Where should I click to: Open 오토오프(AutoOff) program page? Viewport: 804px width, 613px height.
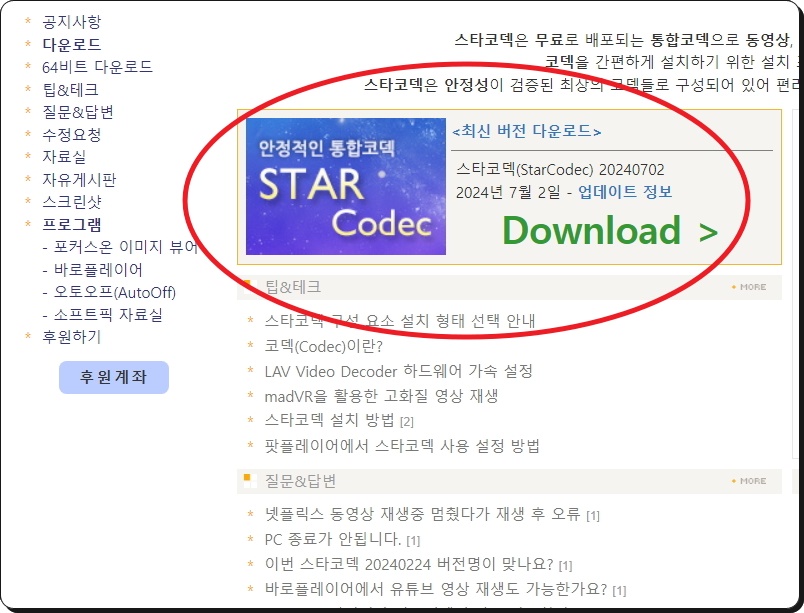(115, 292)
